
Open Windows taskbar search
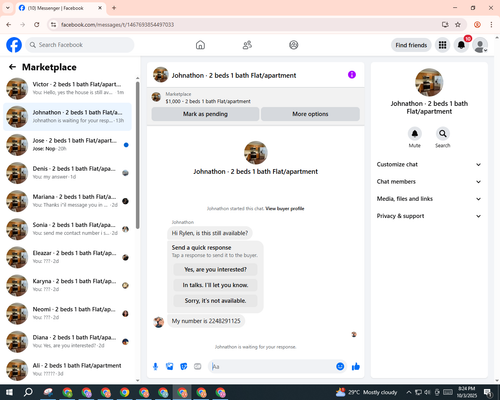pos(28,392)
